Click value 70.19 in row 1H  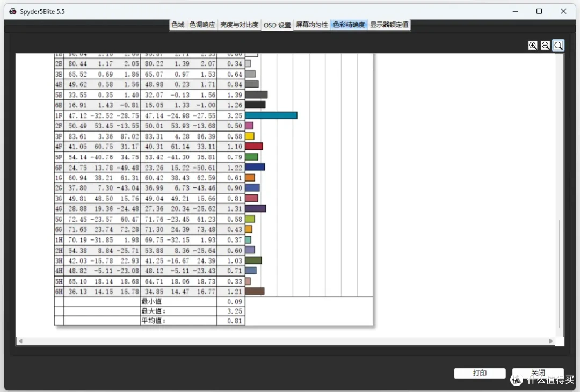(77, 240)
